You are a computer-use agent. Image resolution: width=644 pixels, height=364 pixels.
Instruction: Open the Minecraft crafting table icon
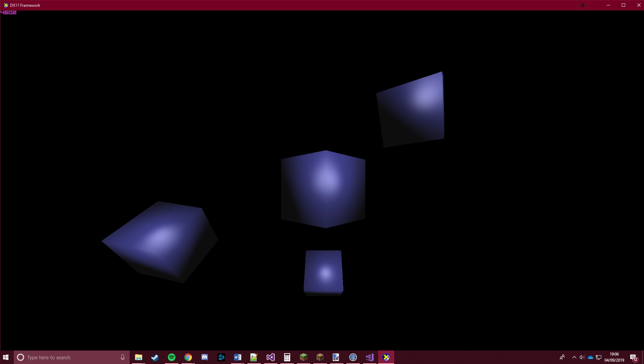tap(320, 357)
